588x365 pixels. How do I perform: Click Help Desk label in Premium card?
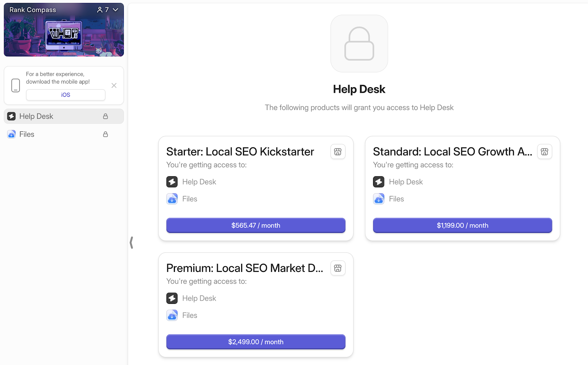pyautogui.click(x=199, y=298)
